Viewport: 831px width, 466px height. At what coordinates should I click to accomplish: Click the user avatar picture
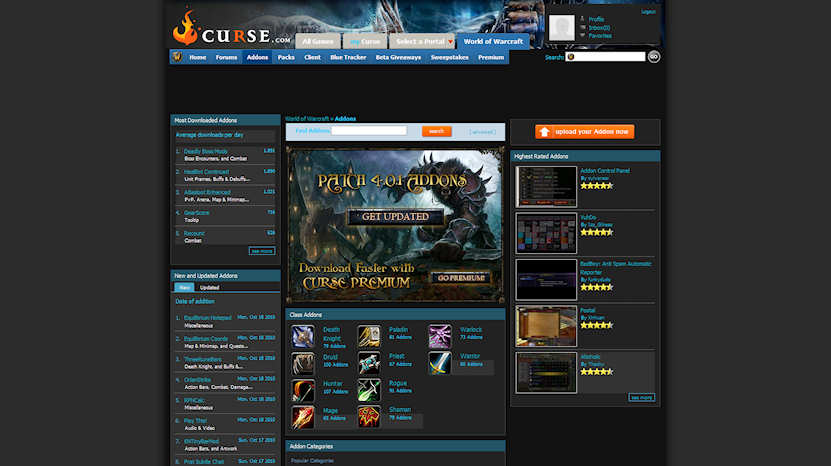click(x=561, y=28)
